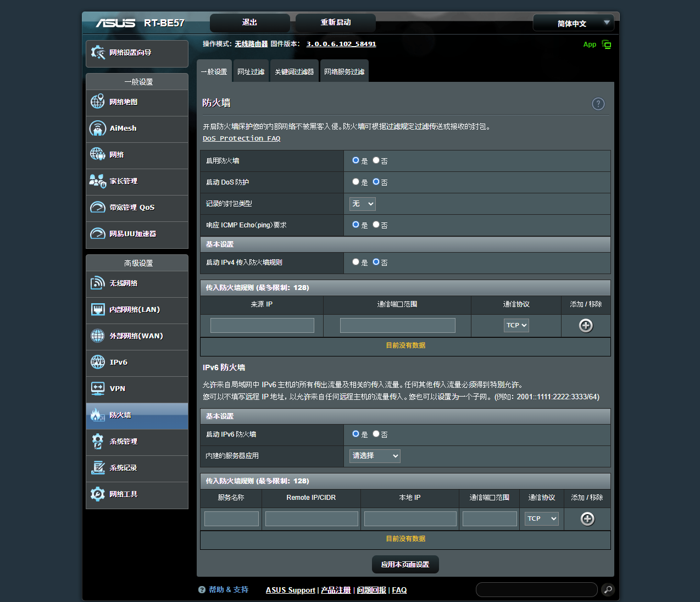
Task: Select 否 for 启用防火墙
Action: (x=376, y=160)
